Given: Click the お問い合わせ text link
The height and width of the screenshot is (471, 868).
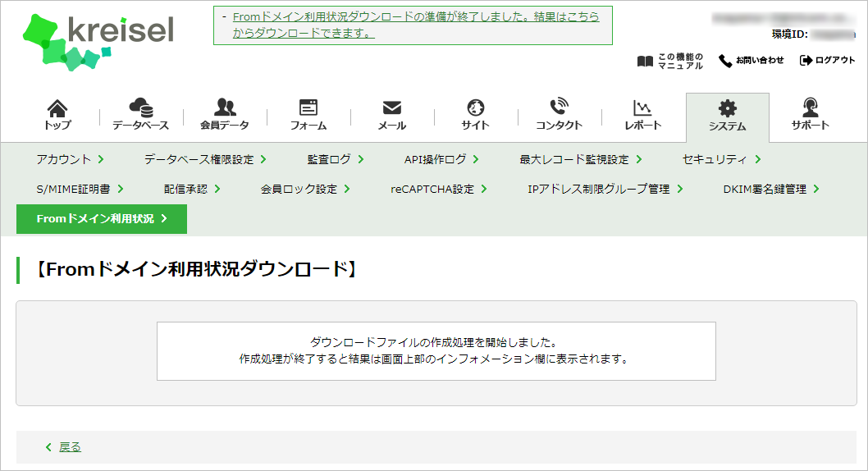Looking at the screenshot, I should click(x=760, y=61).
